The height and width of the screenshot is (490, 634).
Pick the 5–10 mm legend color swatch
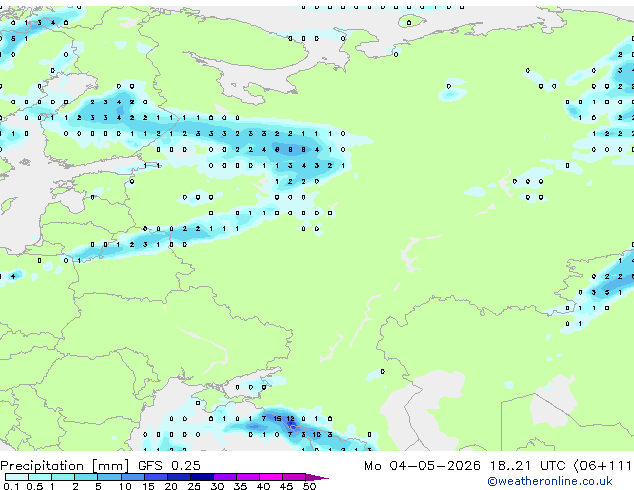(109, 477)
